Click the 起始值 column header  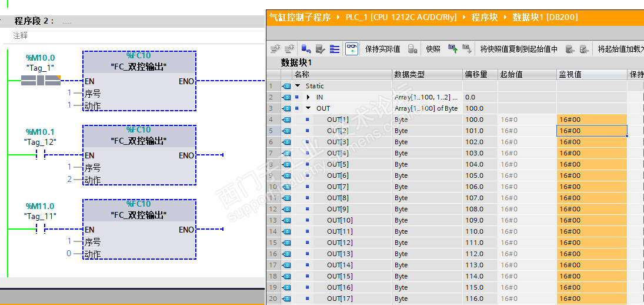(x=527, y=74)
